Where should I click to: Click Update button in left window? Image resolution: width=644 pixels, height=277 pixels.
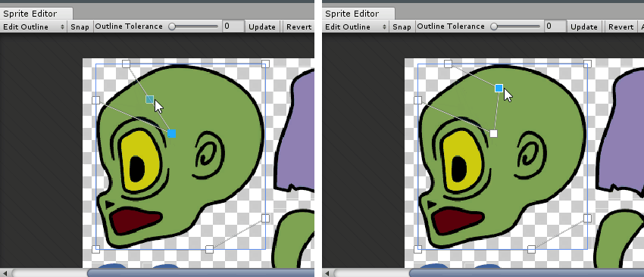262,26
